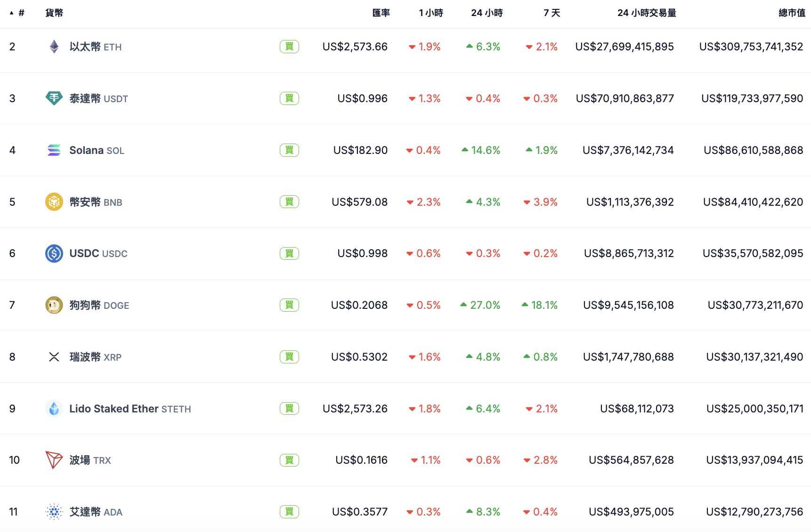811x532 pixels.
Task: Open the 波場 TRX coin page
Action: (x=90, y=460)
